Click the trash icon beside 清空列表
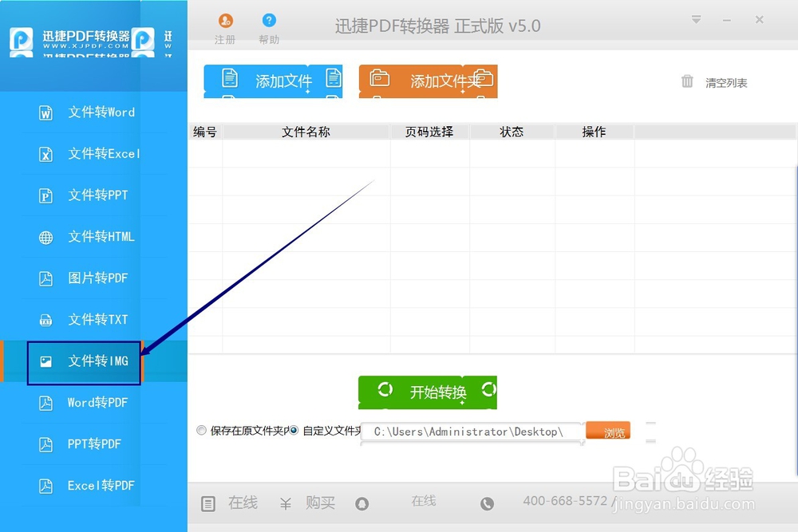Screen dimensions: 798x532 coord(687,81)
